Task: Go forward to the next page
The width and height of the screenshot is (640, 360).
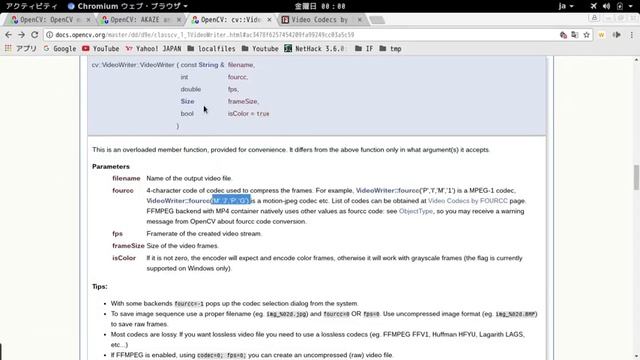Action: coord(21,35)
